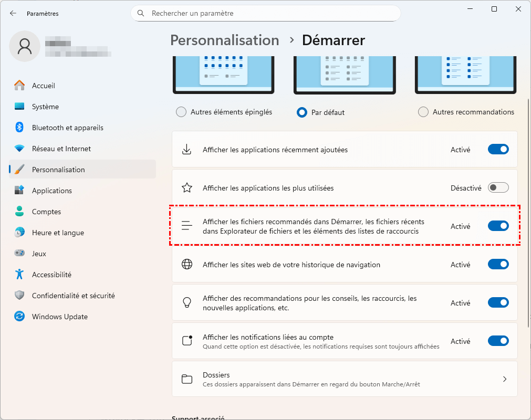Click the search magnifier icon
The width and height of the screenshot is (531, 420).
(x=141, y=13)
